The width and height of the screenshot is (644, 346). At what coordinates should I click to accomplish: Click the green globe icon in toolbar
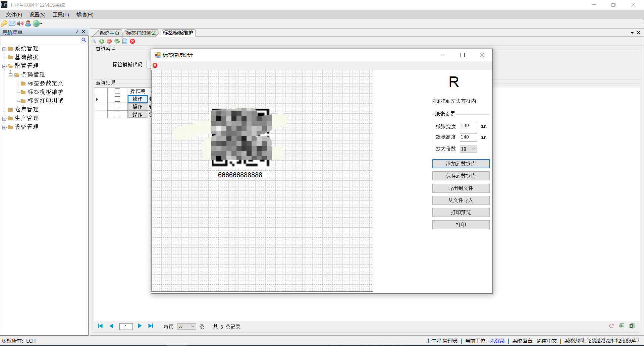click(36, 23)
